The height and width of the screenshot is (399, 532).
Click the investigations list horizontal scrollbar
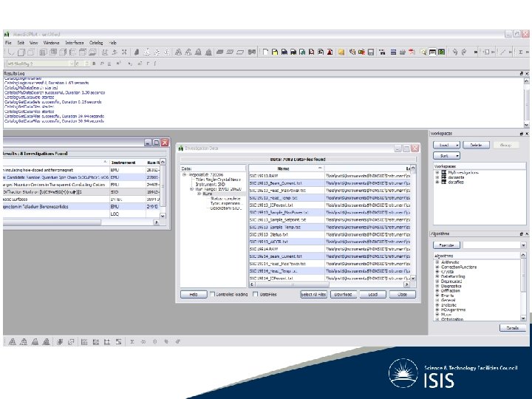pyautogui.click(x=81, y=222)
